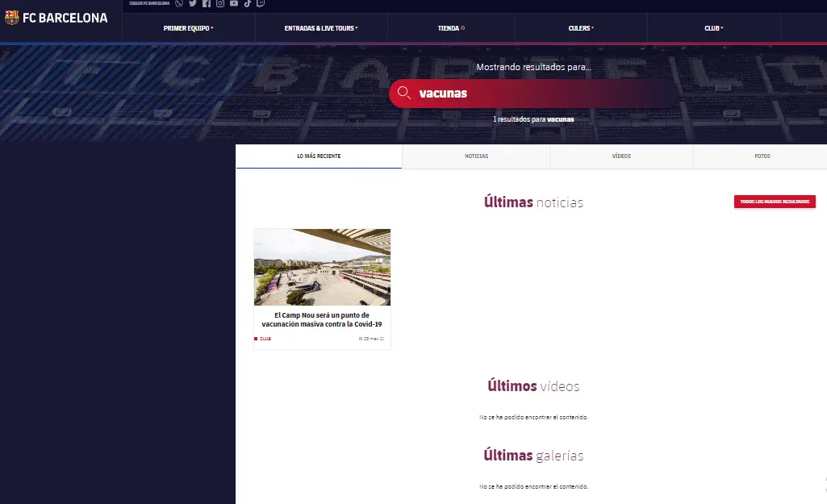Open the TikTok social icon
Viewport: 827px width, 504px height.
(248, 3)
